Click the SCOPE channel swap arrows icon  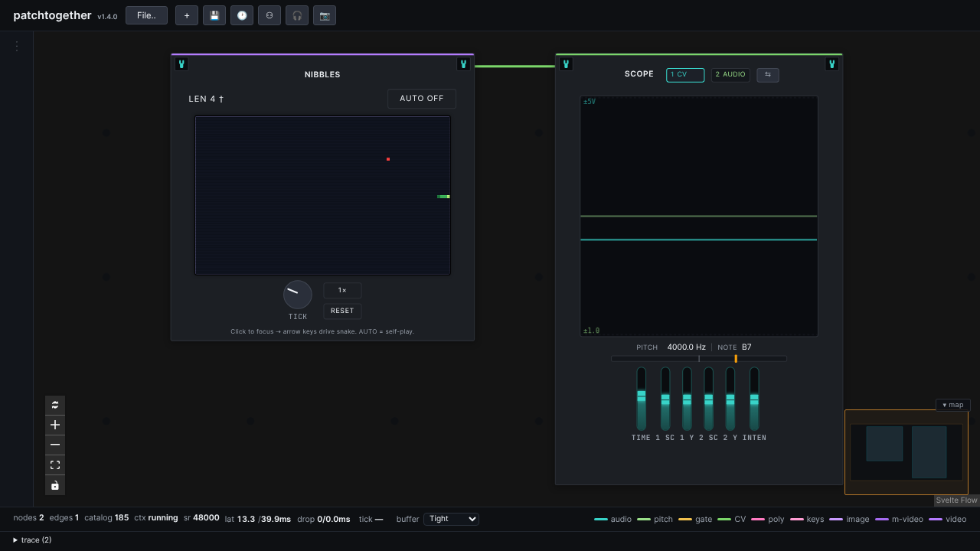(768, 75)
